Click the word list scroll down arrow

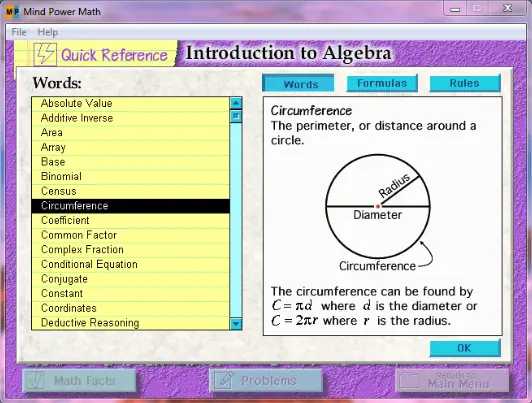click(236, 324)
